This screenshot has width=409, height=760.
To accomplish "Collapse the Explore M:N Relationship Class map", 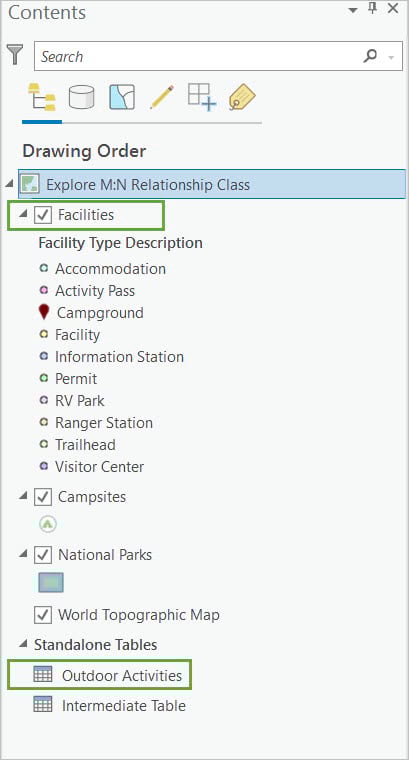I will [10, 184].
